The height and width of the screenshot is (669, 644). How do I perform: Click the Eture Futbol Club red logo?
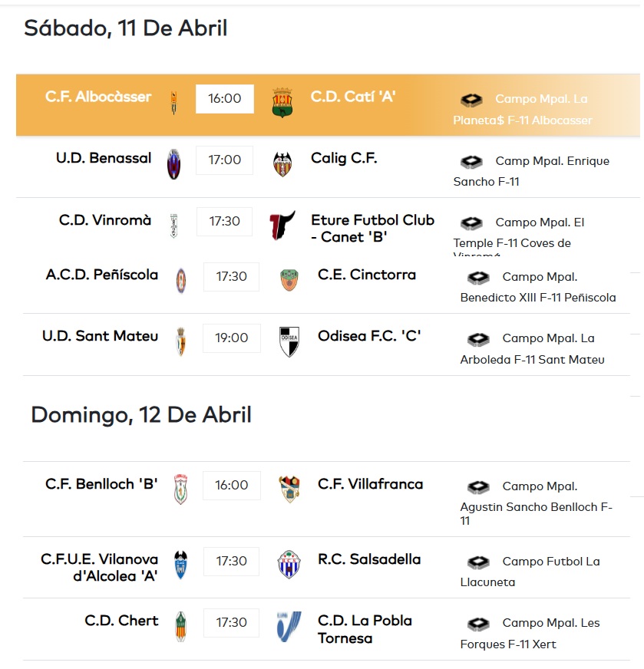tap(282, 226)
